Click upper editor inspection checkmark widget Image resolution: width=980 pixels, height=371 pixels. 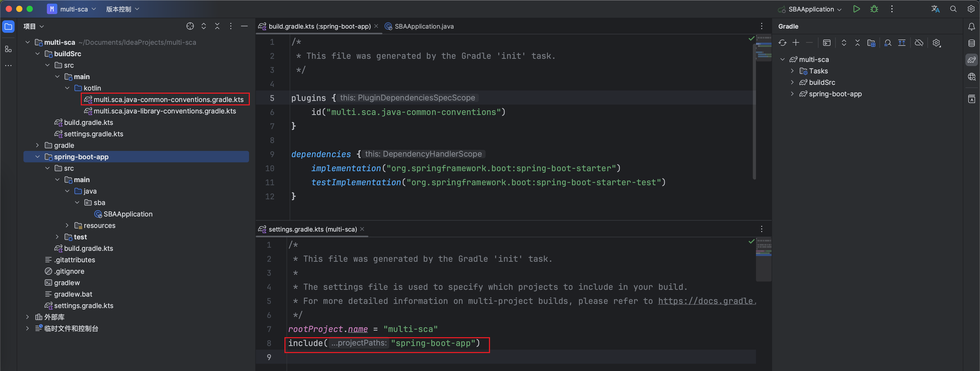pos(751,39)
